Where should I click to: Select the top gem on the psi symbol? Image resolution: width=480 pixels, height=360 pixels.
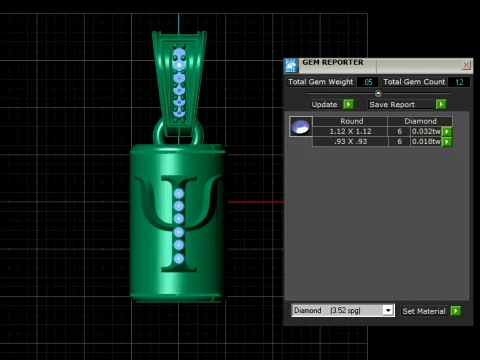pos(179,194)
